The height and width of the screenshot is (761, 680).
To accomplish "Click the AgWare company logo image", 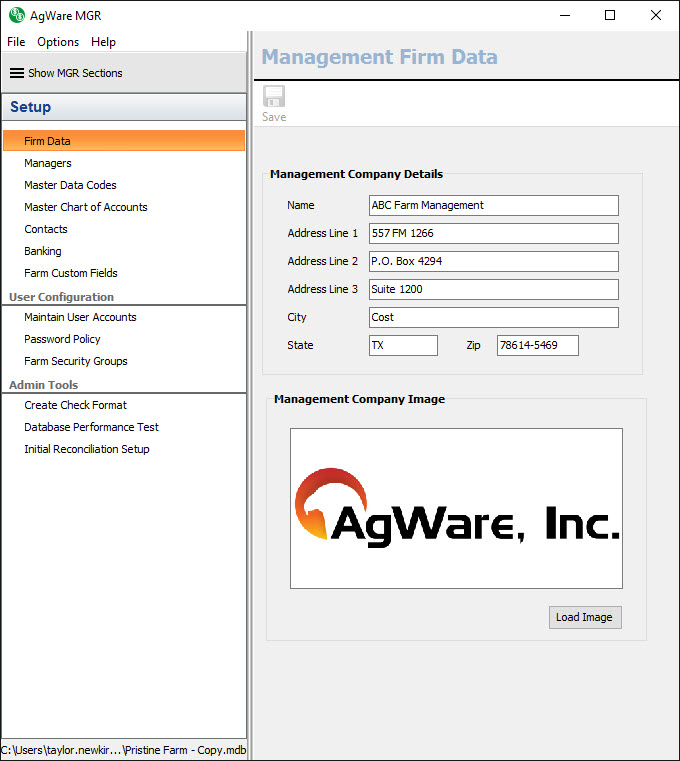I will (456, 508).
